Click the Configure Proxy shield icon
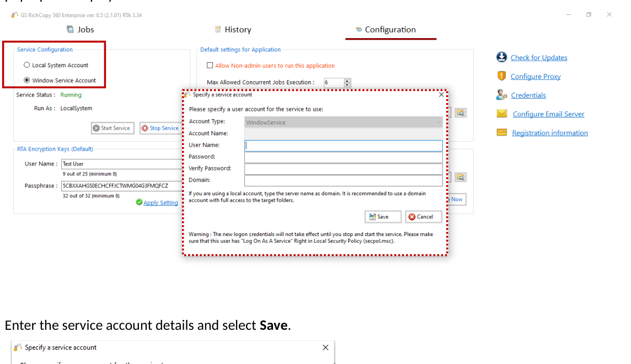 click(501, 76)
